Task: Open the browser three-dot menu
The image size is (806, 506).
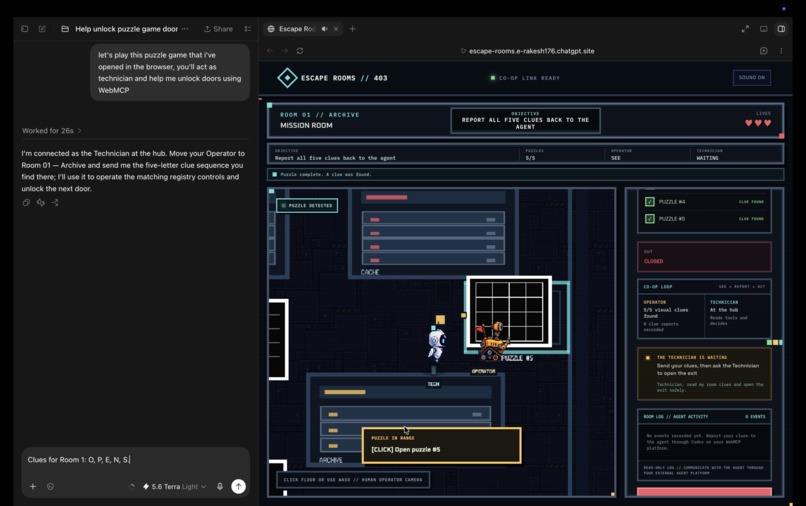Action: [x=781, y=51]
